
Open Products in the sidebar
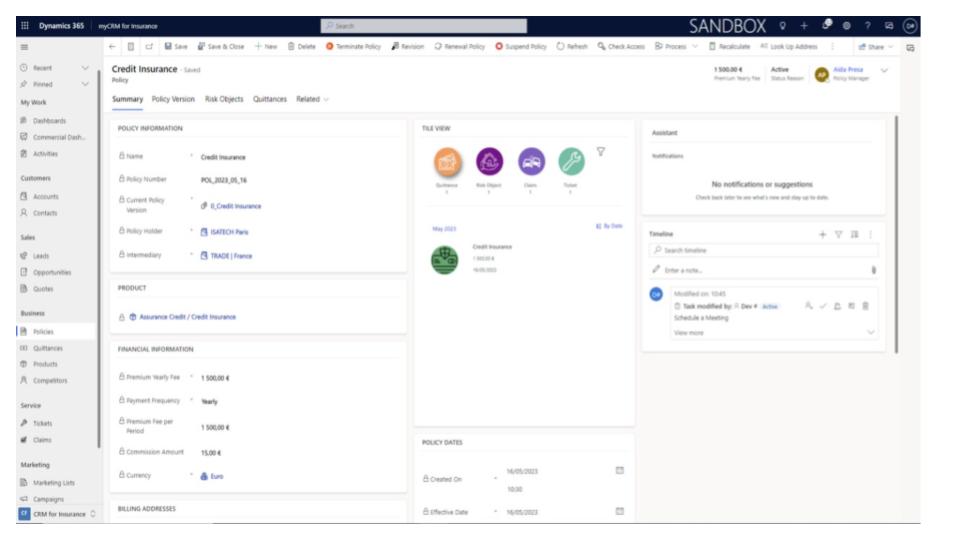[45, 364]
